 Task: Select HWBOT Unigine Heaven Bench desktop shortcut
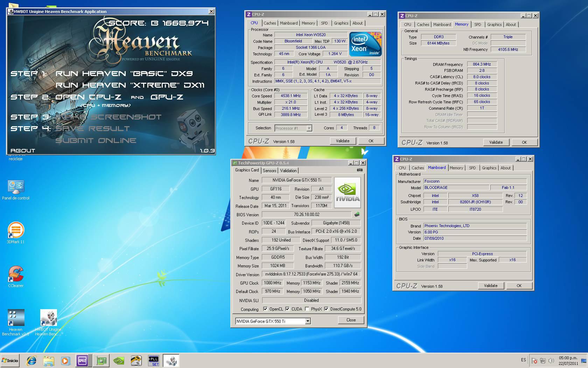click(x=48, y=322)
